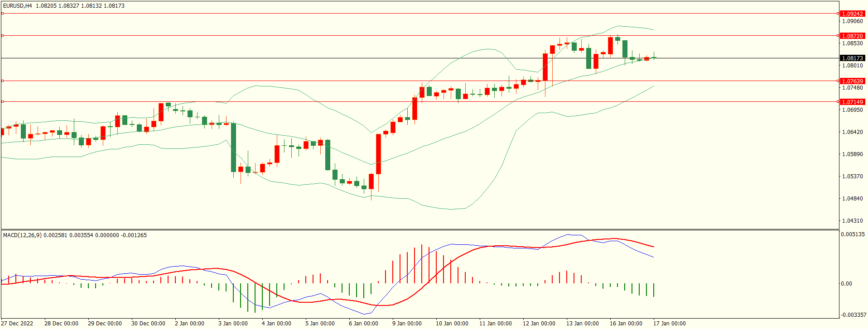This screenshot has width=868, height=329.
Task: Click the red 1.09242 price label
Action: (x=852, y=14)
